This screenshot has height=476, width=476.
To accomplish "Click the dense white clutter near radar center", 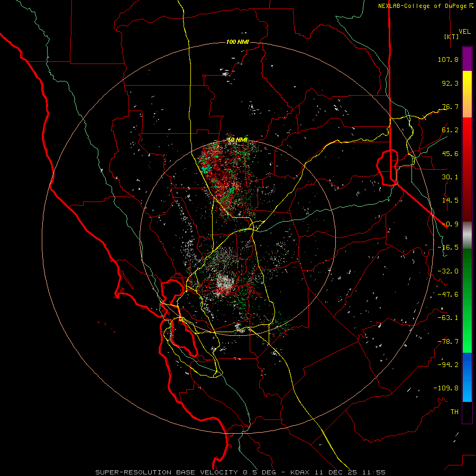I will (225, 284).
